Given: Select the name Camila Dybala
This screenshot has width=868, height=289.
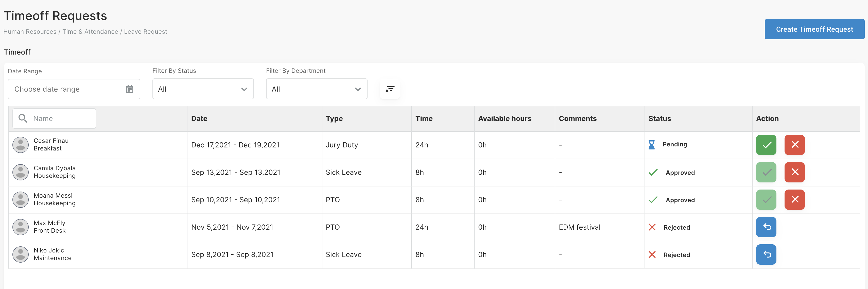Looking at the screenshot, I should tap(55, 168).
